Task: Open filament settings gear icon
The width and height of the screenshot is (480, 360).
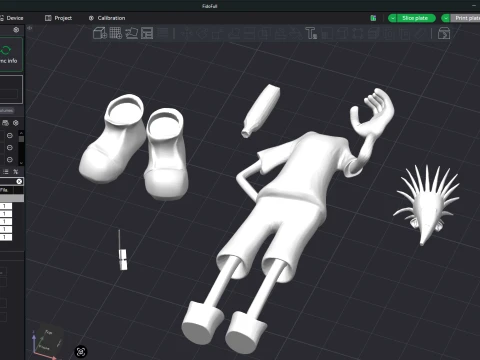Action: (16, 123)
